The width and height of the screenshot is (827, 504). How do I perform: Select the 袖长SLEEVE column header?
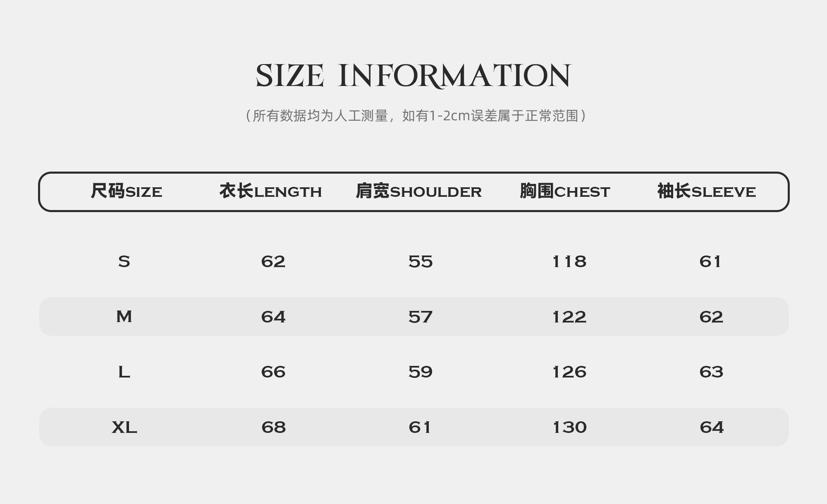(706, 192)
